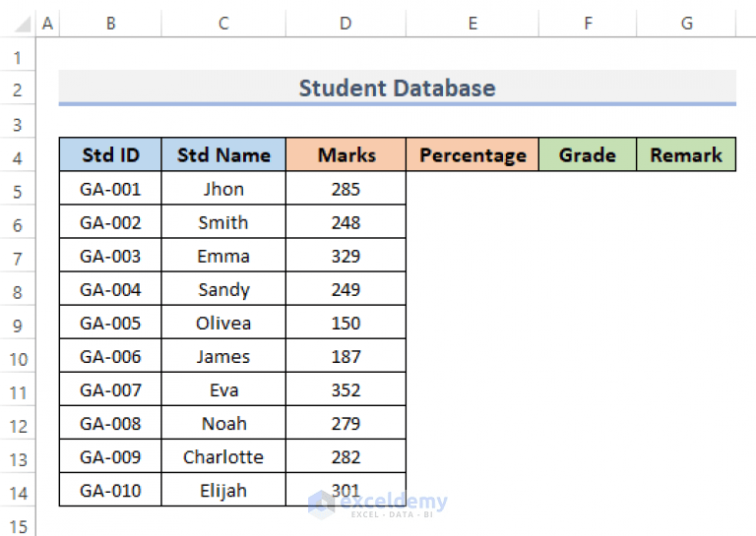Click the select-all corner triangle

[23, 24]
